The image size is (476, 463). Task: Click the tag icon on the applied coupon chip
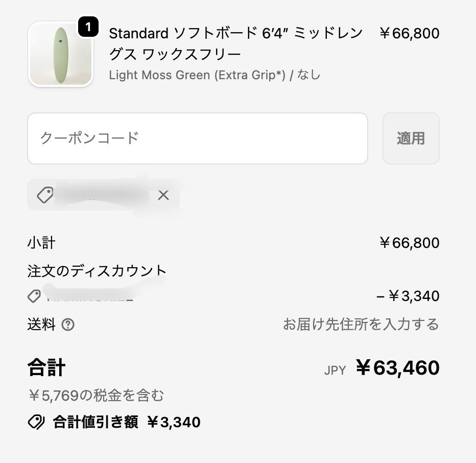(45, 195)
